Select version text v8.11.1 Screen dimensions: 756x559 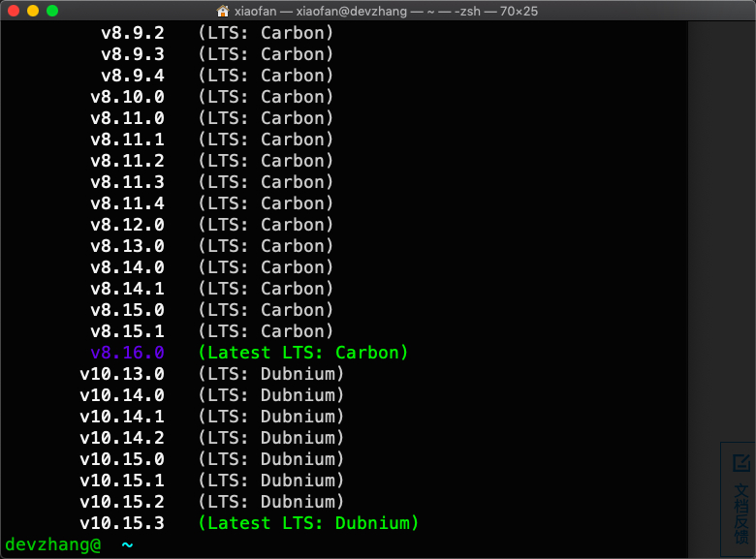[x=127, y=140]
